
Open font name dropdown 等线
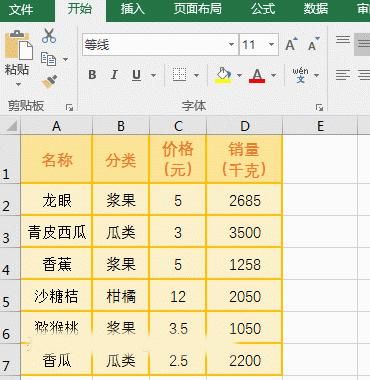tap(231, 44)
